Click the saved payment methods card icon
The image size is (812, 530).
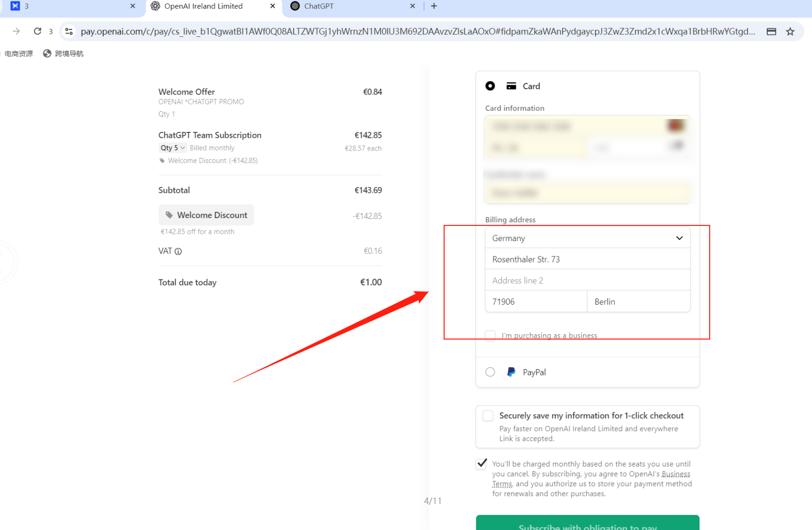771,31
